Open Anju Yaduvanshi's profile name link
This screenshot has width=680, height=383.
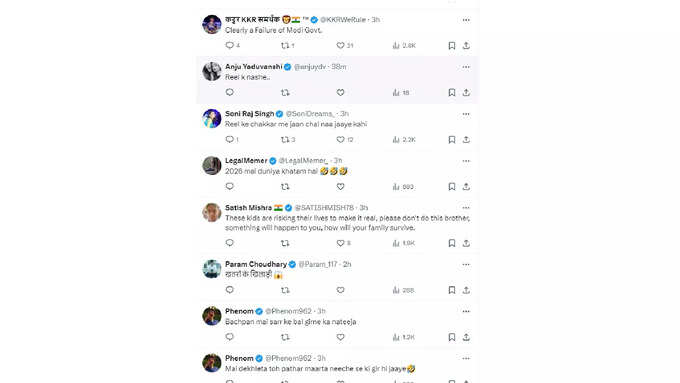[x=253, y=67]
